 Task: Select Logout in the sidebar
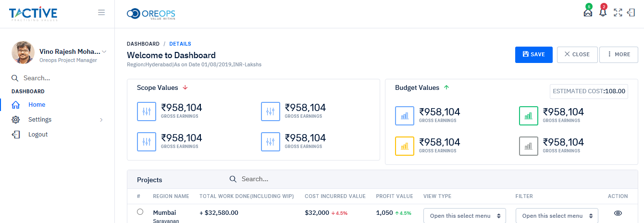[38, 135]
